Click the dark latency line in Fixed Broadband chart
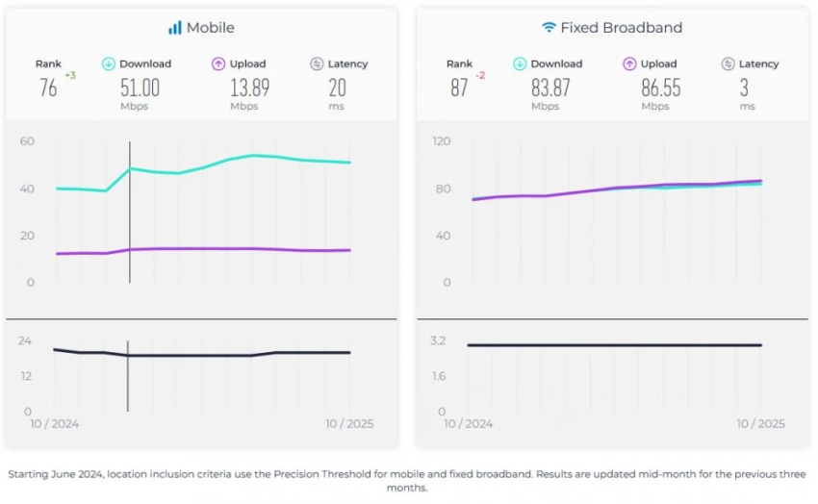 coord(616,345)
